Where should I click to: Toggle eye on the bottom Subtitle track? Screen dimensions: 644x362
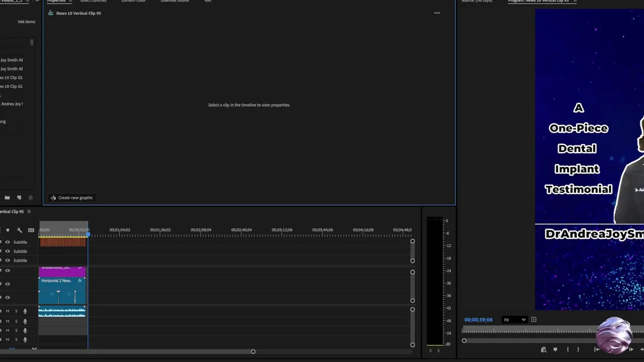8,260
